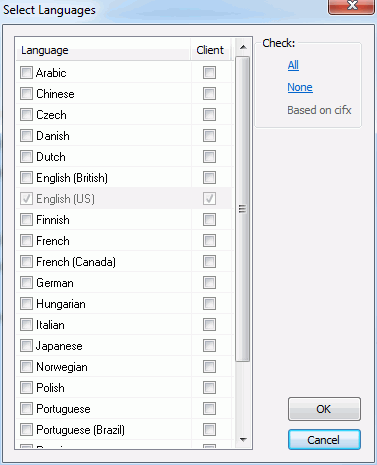
Task: Click the All link under Check
Action: pos(293,65)
